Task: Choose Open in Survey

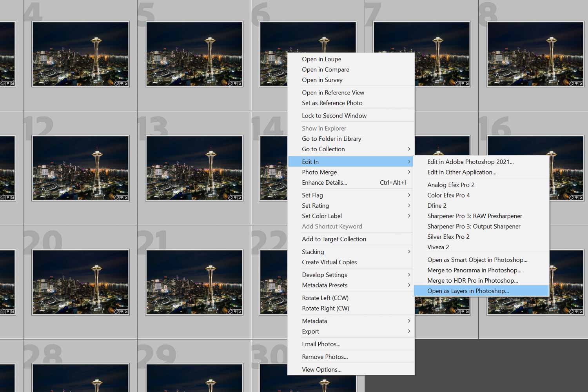Action: [x=351, y=80]
